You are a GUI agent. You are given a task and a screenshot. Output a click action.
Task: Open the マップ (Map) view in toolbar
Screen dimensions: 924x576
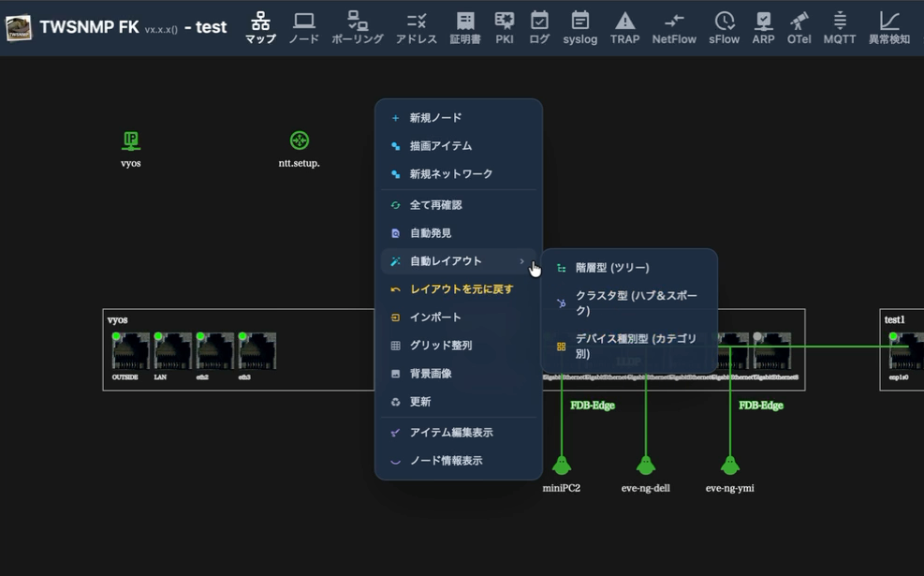(260, 28)
